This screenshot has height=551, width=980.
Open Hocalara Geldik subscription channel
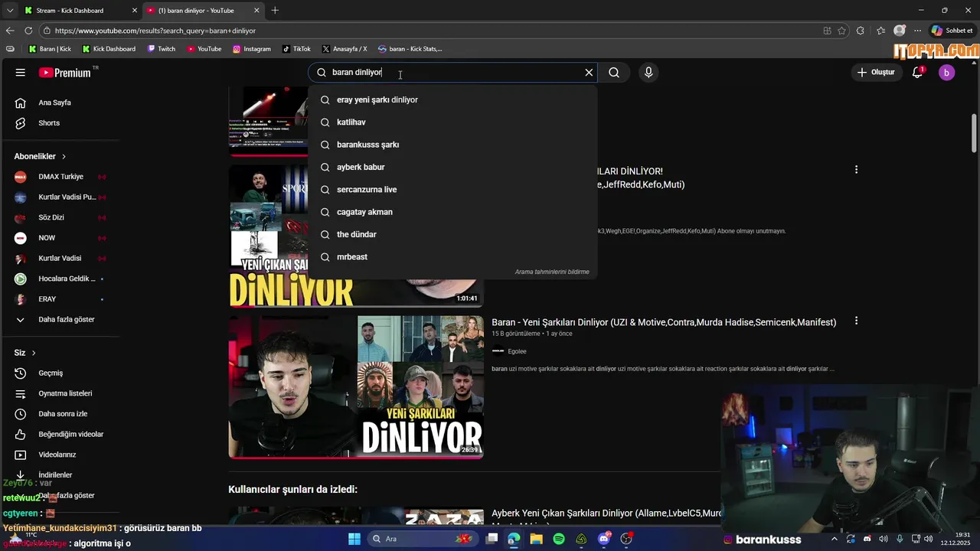[x=60, y=279]
